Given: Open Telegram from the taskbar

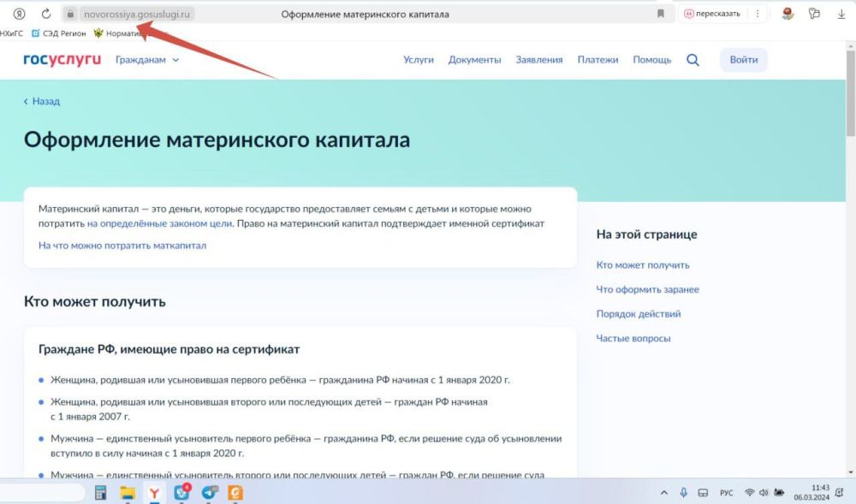Looking at the screenshot, I should point(209,492).
